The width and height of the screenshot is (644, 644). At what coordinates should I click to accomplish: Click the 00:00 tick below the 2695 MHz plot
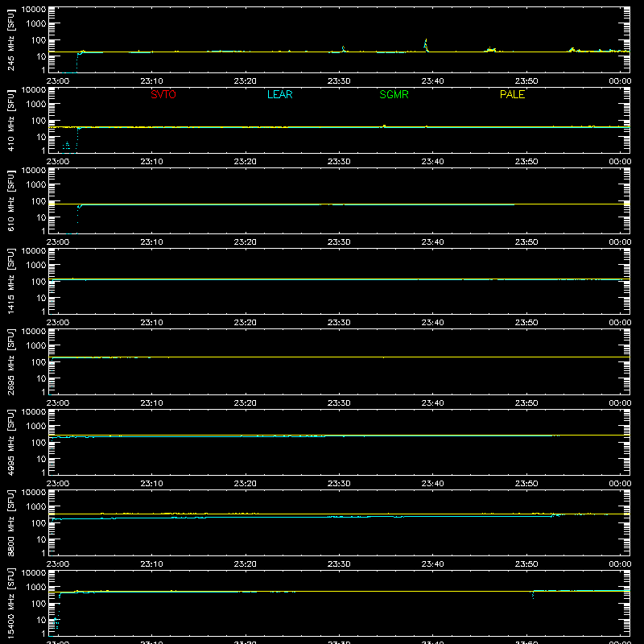[x=620, y=403]
